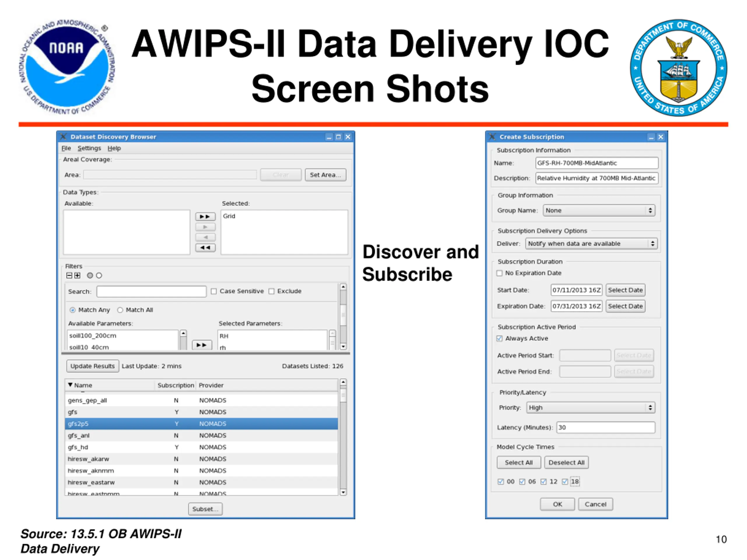Click Set Area button
Image resolution: width=747 pixels, height=560 pixels.
click(326, 175)
